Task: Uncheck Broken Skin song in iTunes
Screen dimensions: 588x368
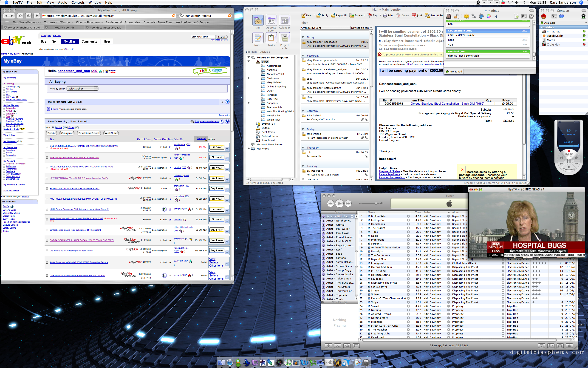Action: (x=369, y=216)
